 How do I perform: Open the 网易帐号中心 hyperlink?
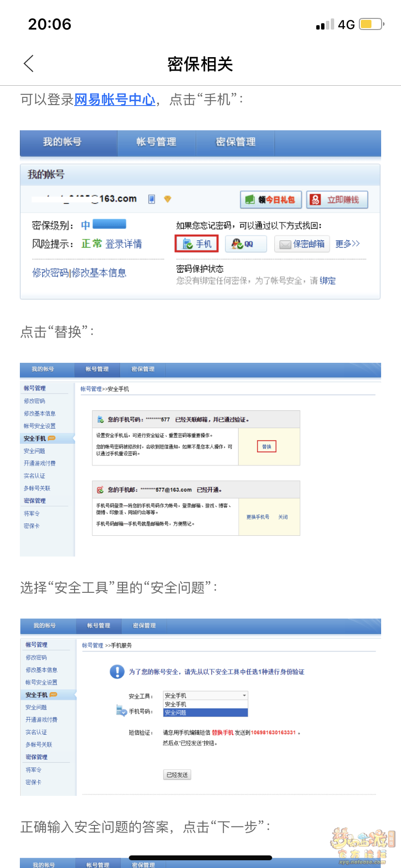pos(115,100)
